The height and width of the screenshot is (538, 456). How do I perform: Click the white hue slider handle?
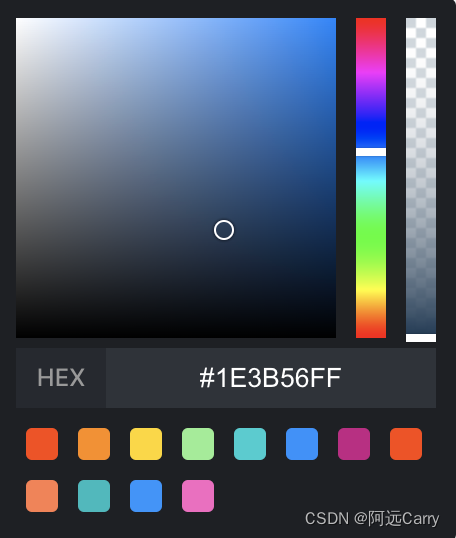point(371,152)
